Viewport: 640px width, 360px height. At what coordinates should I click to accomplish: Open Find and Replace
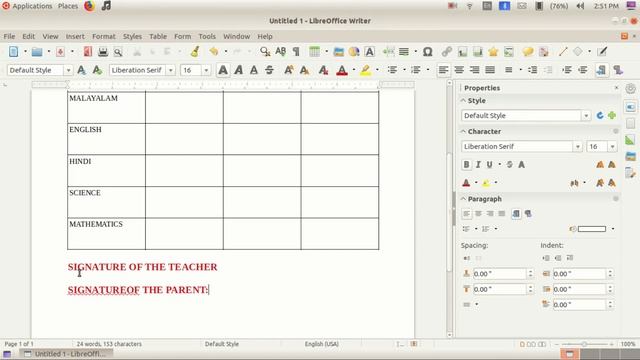coord(265,52)
